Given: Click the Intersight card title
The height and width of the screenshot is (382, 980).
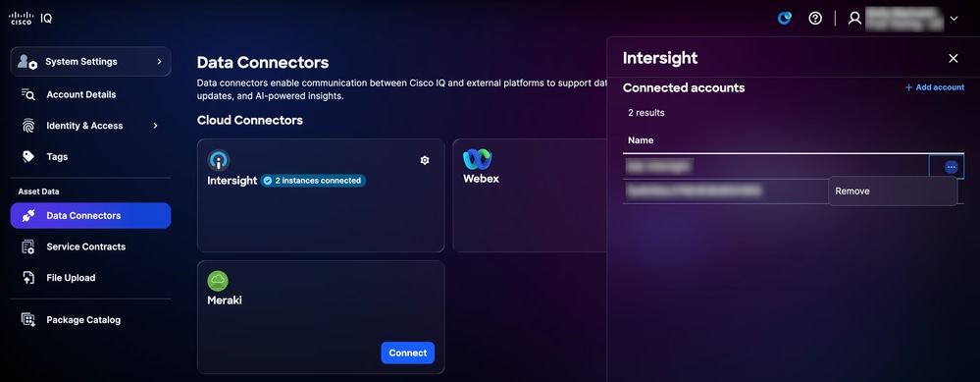Looking at the screenshot, I should 232,181.
